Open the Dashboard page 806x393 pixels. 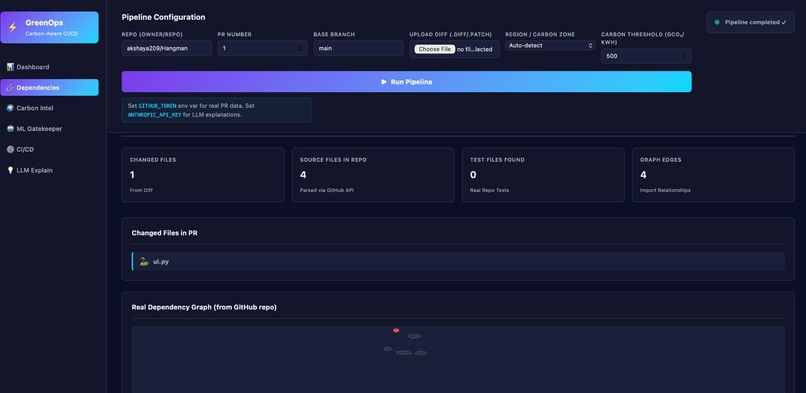pos(49,67)
